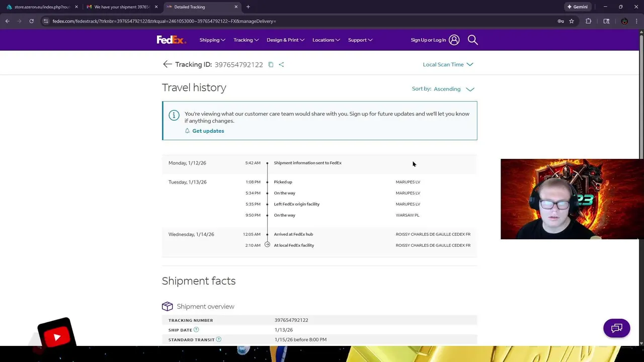Viewport: 644px width, 362px height.
Task: Change Sort by Ascending dropdown
Action: (454, 89)
